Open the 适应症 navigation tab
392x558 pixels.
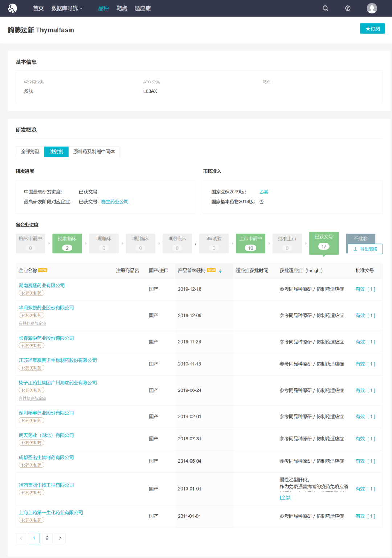coord(143,8)
